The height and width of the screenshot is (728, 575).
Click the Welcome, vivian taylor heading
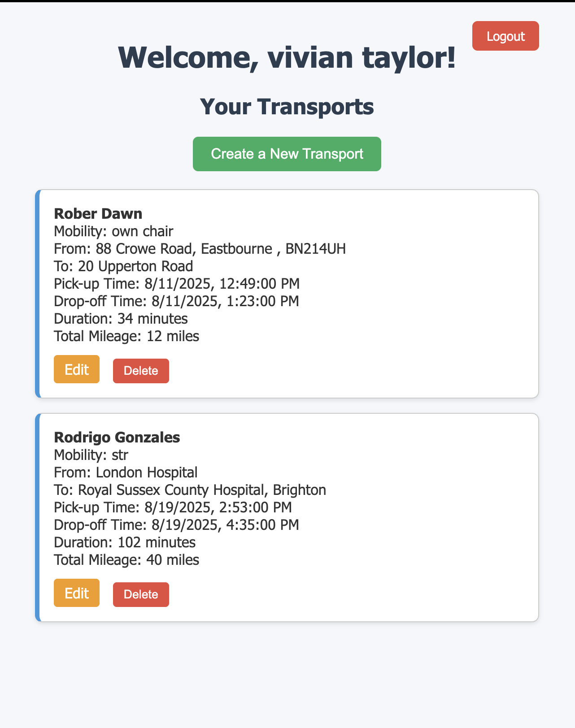click(x=287, y=57)
